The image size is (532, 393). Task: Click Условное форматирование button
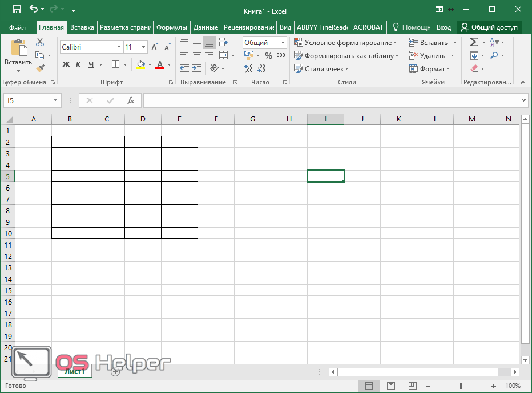[x=345, y=43]
